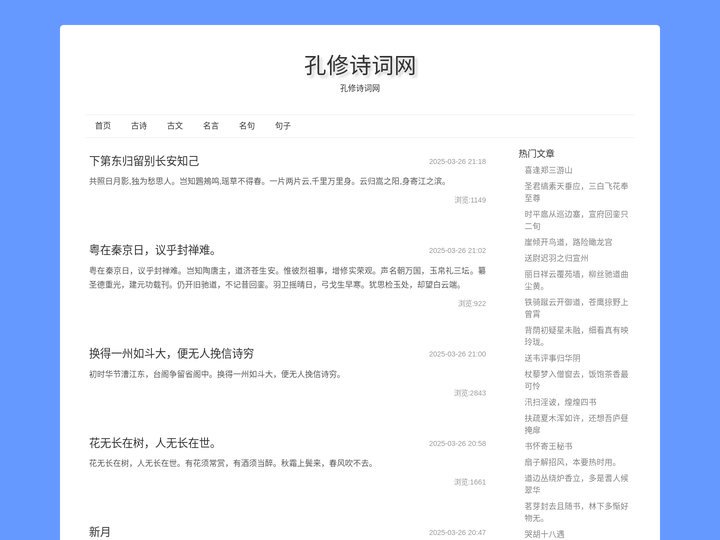Open the 句子 navigation item

[283, 126]
